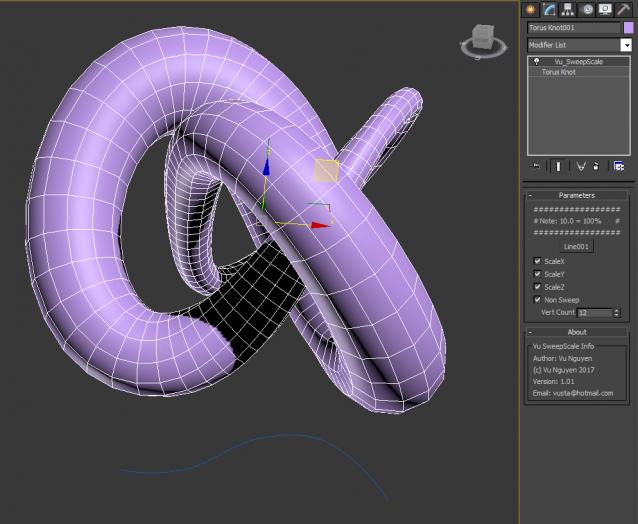Image resolution: width=638 pixels, height=524 pixels.
Task: Open the Display panel tab
Action: [604, 9]
